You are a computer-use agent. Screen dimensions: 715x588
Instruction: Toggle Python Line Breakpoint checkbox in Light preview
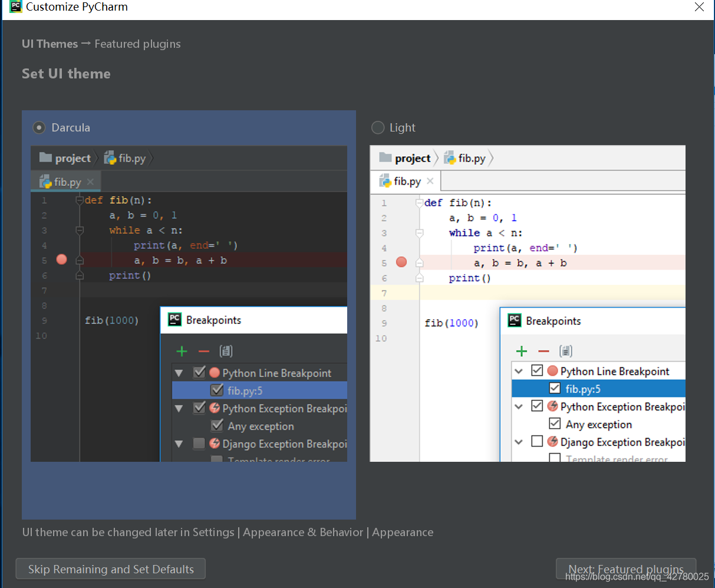pyautogui.click(x=537, y=370)
